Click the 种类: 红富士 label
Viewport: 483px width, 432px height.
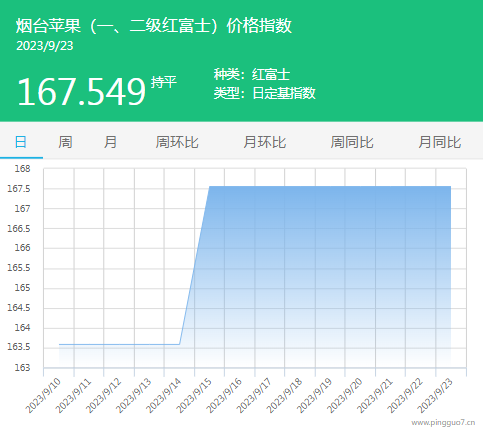click(252, 74)
